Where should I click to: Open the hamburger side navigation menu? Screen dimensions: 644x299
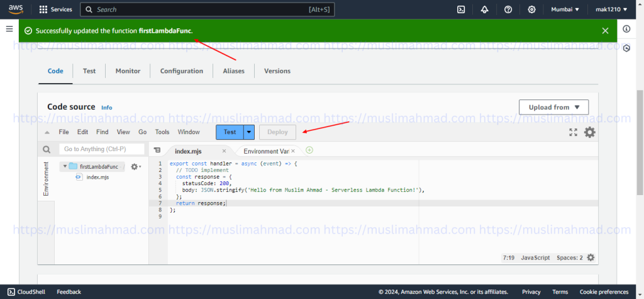(9, 30)
